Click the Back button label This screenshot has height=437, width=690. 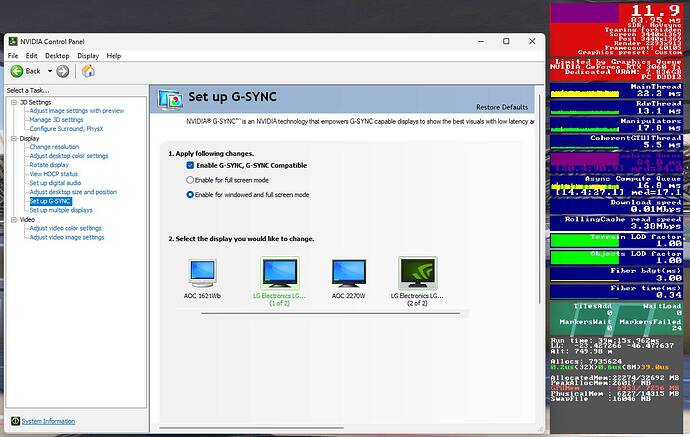pyautogui.click(x=33, y=71)
